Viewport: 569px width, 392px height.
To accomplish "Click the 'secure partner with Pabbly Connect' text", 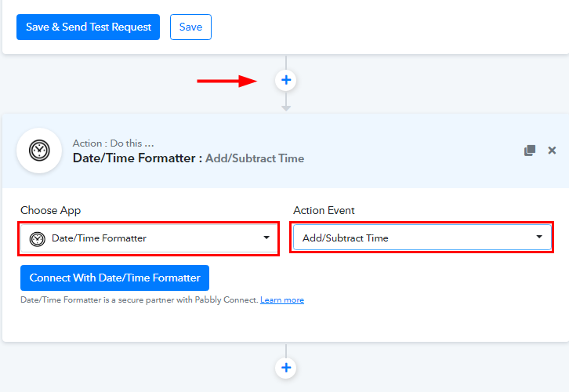I will 187,299.
